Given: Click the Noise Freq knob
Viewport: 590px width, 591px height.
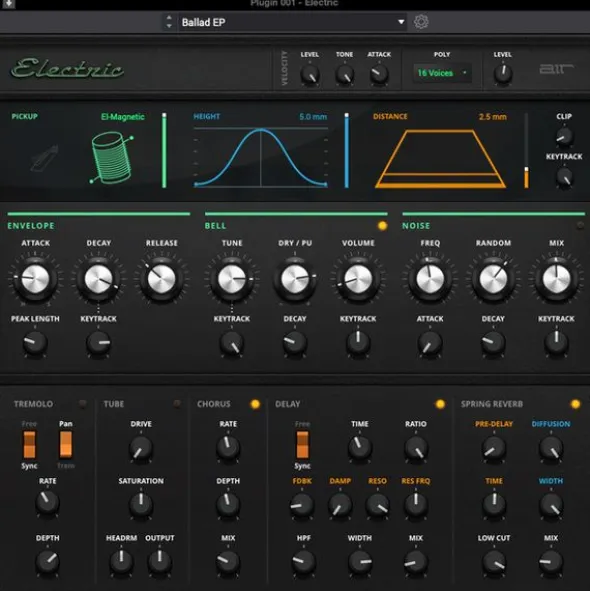Looking at the screenshot, I should pos(430,279).
